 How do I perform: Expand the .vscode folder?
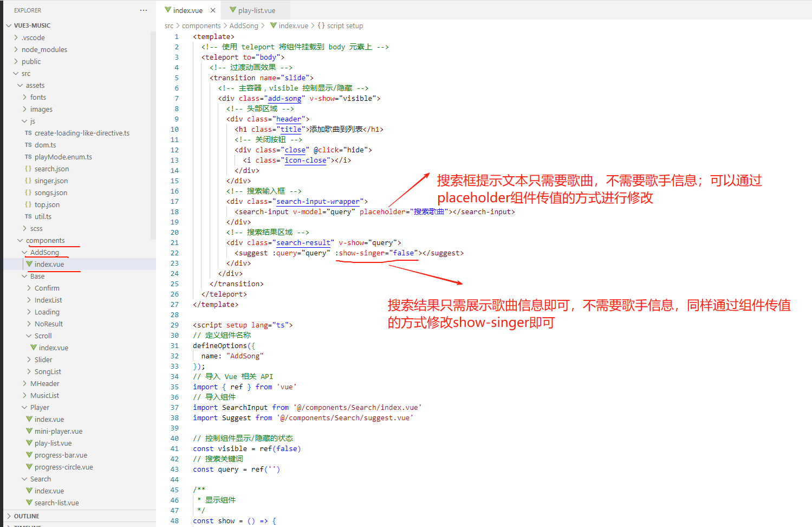click(x=16, y=37)
